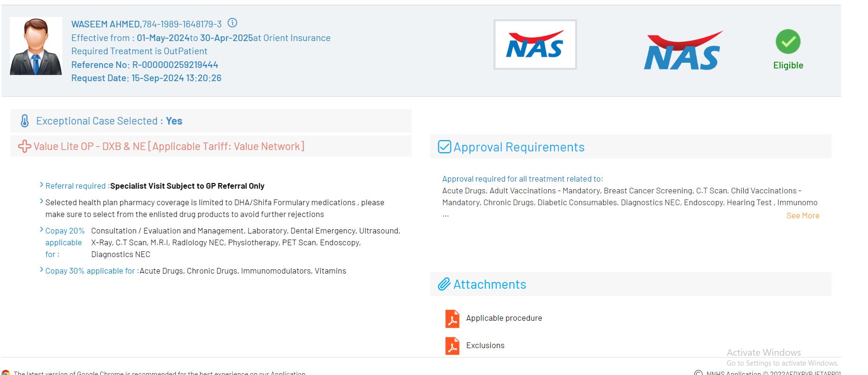Click Specialist Visit Subject to GP Referral Only

click(x=187, y=186)
